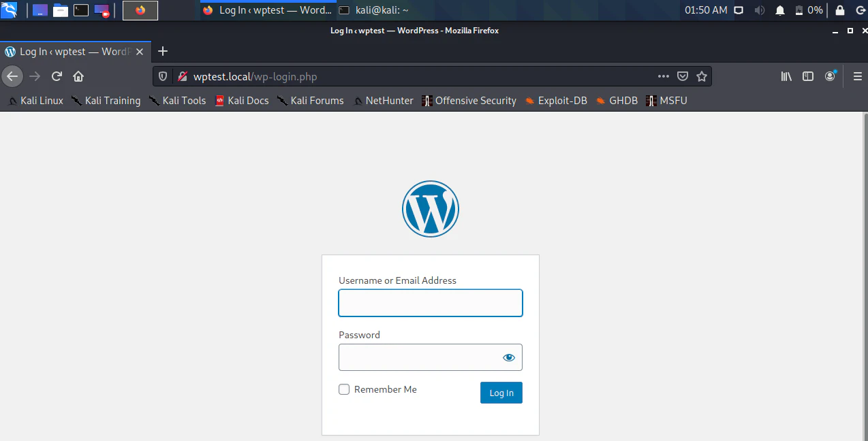The height and width of the screenshot is (441, 868).
Task: Reload the current page
Action: 57,76
